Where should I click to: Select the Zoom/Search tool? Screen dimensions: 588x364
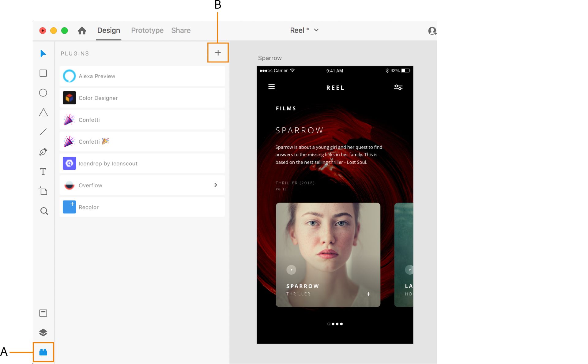click(44, 211)
